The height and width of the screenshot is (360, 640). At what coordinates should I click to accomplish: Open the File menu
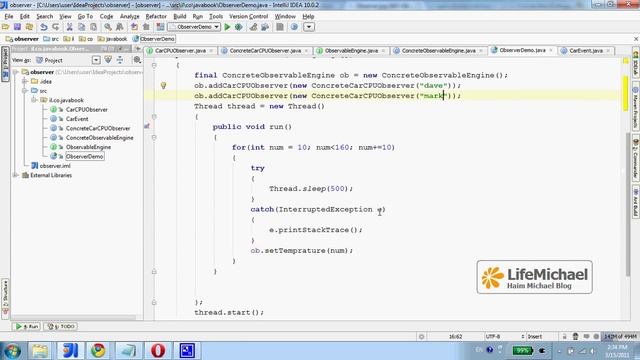click(9, 16)
